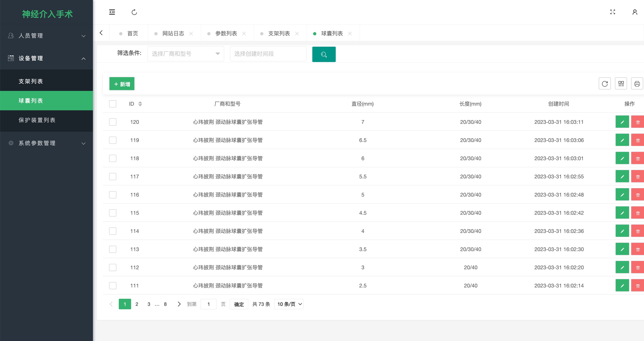Open 保护装置列表 in the sidebar
This screenshot has height=341, width=644.
tap(46, 120)
